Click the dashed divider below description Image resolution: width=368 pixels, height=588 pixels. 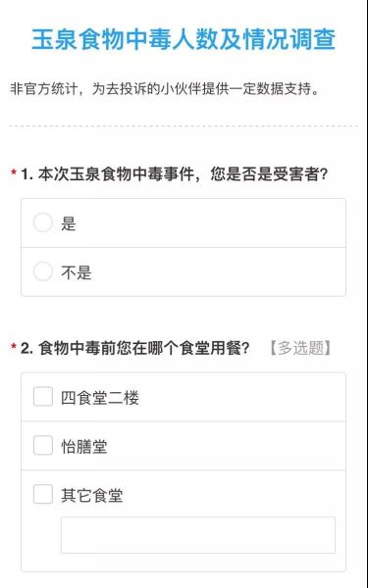184,126
